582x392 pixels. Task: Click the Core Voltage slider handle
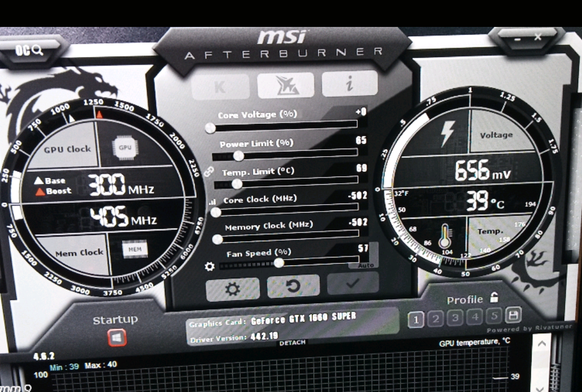210,128
